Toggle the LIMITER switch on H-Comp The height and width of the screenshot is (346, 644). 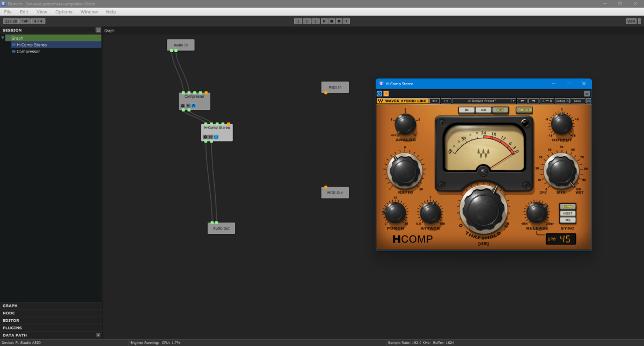click(x=524, y=110)
